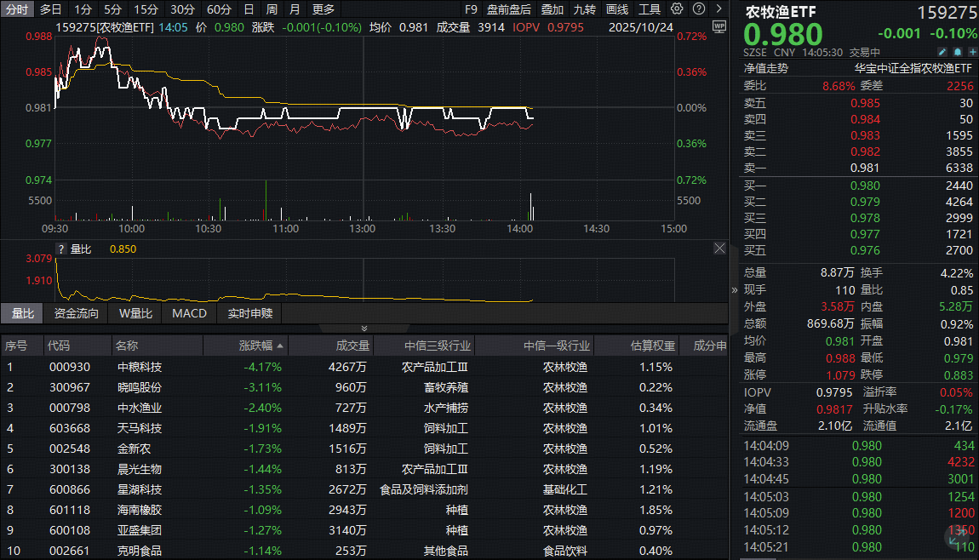Click the chevron arrow right of the help icon
Image resolution: width=979 pixels, height=560 pixels.
[718, 9]
